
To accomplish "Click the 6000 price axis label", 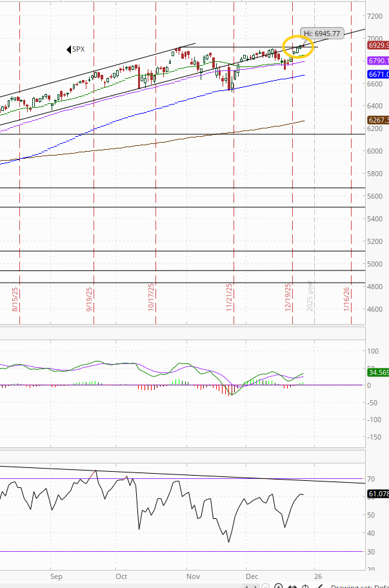I will click(x=375, y=151).
